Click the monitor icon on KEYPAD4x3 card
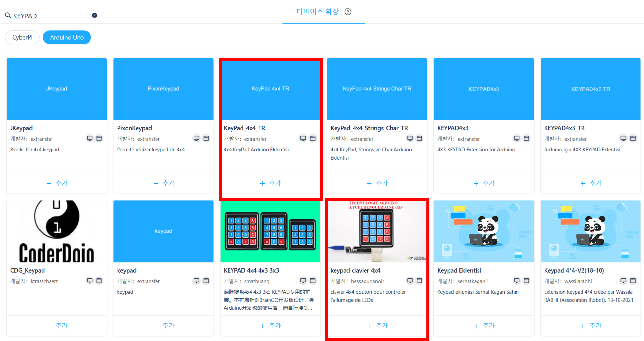644x341 pixels. pos(516,138)
